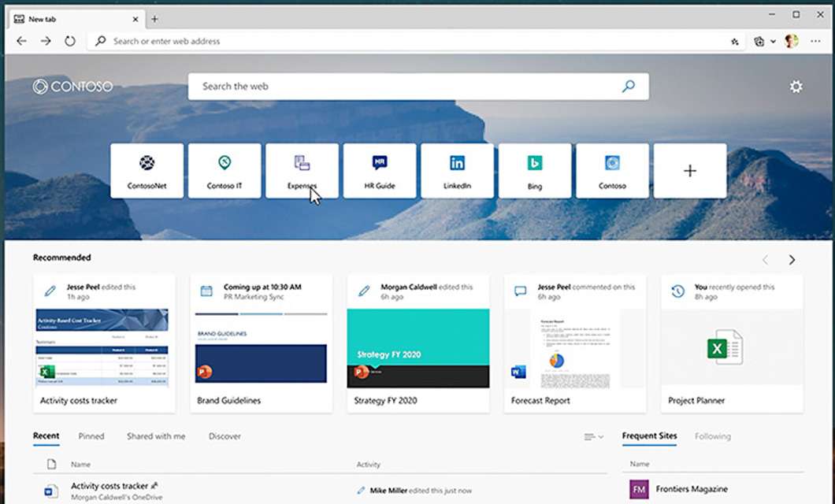Open the chevron next to the collections icon

774,41
